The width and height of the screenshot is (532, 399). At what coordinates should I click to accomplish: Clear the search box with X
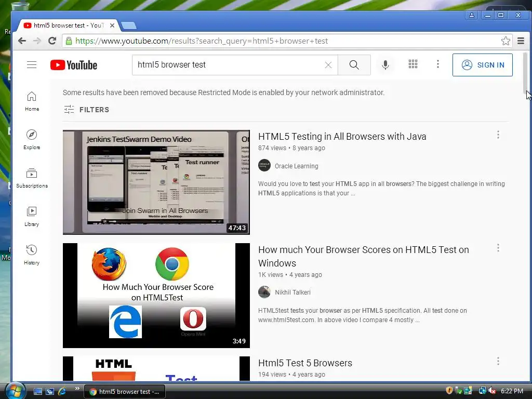click(x=328, y=65)
